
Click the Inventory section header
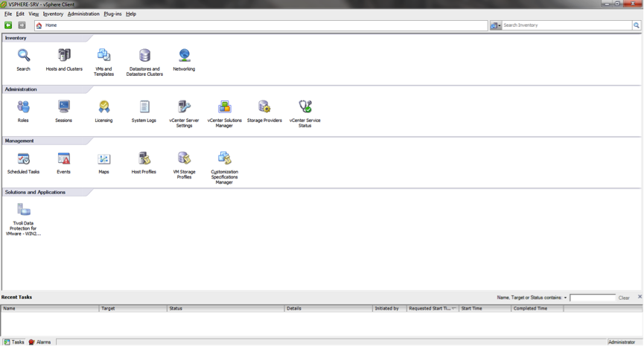click(x=16, y=38)
